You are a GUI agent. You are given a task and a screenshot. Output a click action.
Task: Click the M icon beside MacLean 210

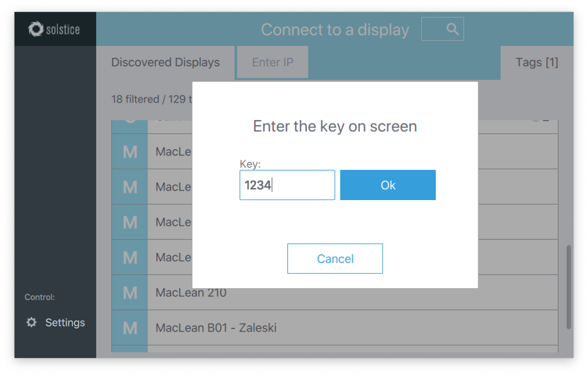[130, 293]
